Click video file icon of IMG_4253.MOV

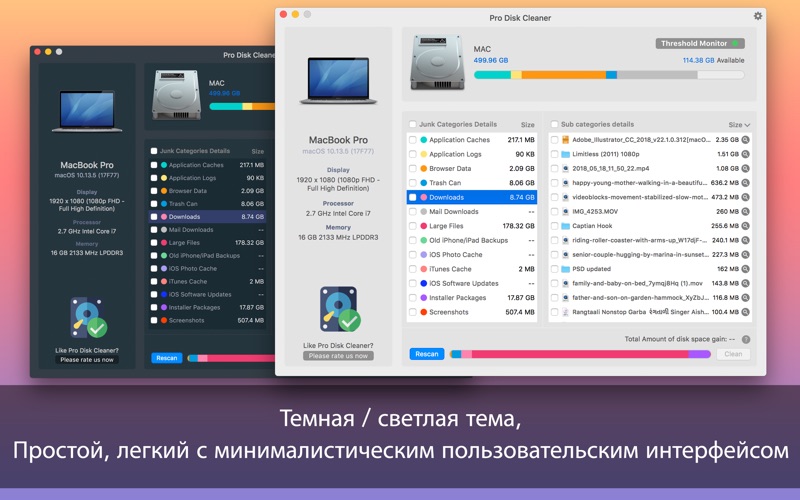[565, 211]
